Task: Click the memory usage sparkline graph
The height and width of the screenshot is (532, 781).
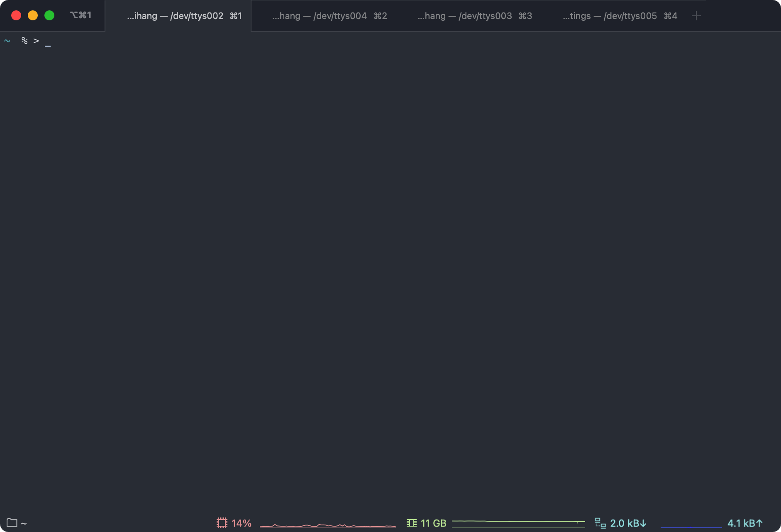Action: click(518, 524)
